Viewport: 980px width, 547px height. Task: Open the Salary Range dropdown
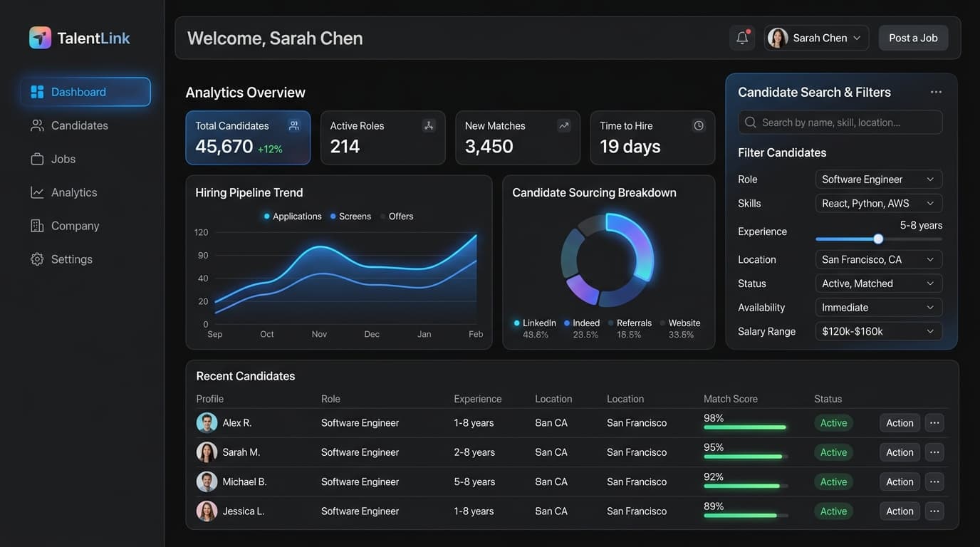tap(878, 331)
